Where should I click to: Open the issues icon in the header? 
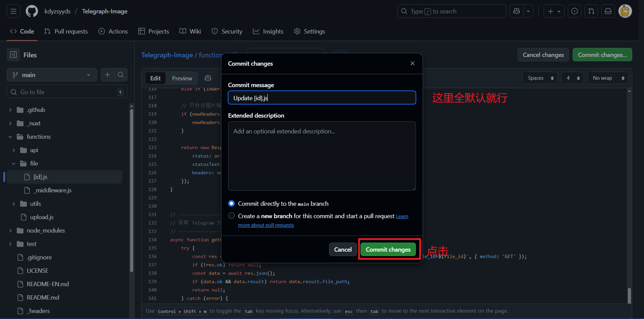point(575,11)
